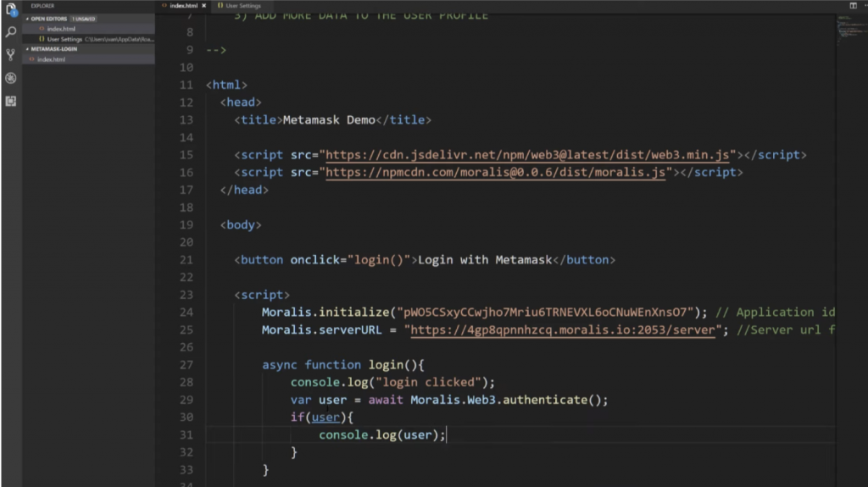Click the onclick="login()" attribute
Image resolution: width=868 pixels, height=487 pixels.
[350, 260]
